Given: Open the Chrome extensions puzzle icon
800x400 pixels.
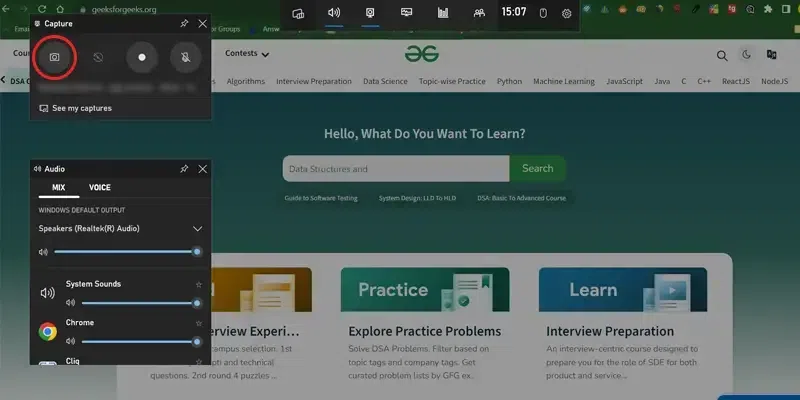Looking at the screenshot, I should coord(768,9).
